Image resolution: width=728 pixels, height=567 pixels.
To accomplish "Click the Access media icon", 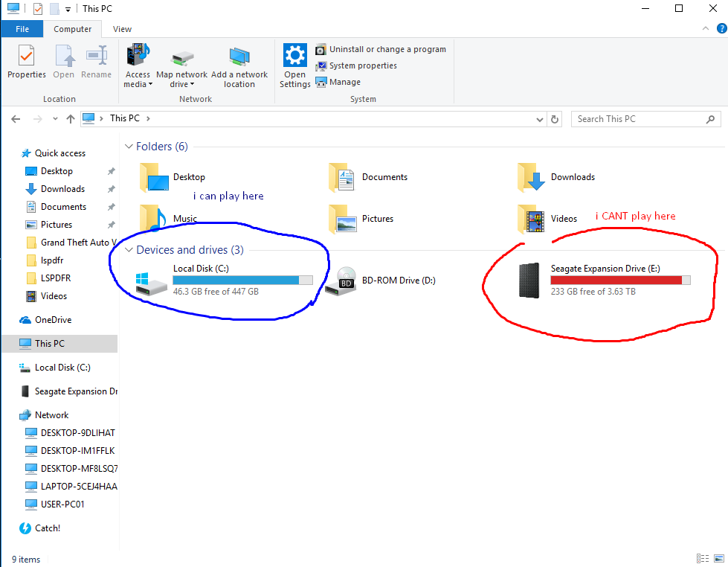I will click(138, 54).
